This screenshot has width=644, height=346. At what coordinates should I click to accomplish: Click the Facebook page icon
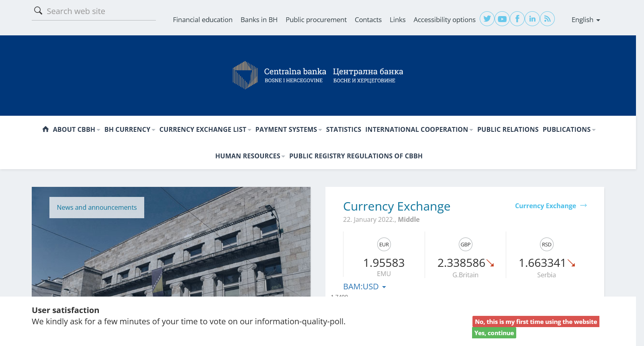(517, 19)
